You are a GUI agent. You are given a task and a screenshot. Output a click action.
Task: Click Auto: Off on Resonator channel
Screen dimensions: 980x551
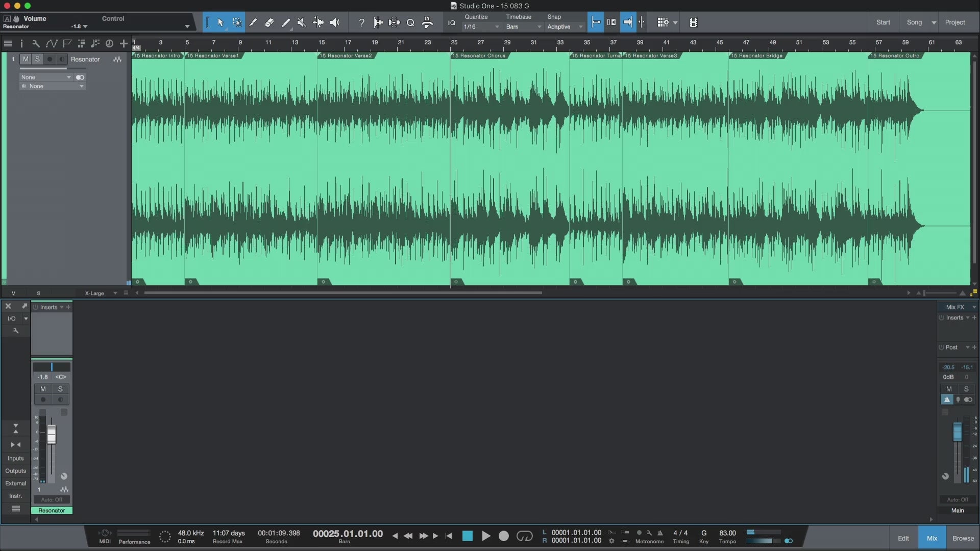pos(52,499)
